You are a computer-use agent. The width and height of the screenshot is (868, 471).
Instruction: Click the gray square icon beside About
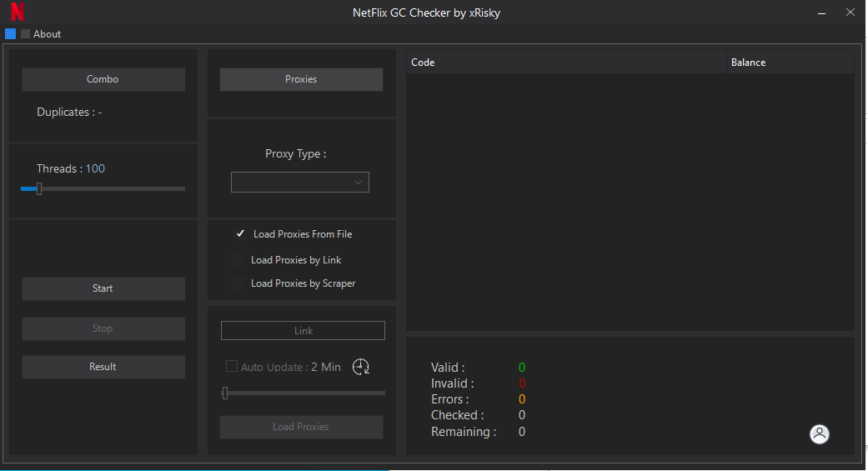point(25,34)
